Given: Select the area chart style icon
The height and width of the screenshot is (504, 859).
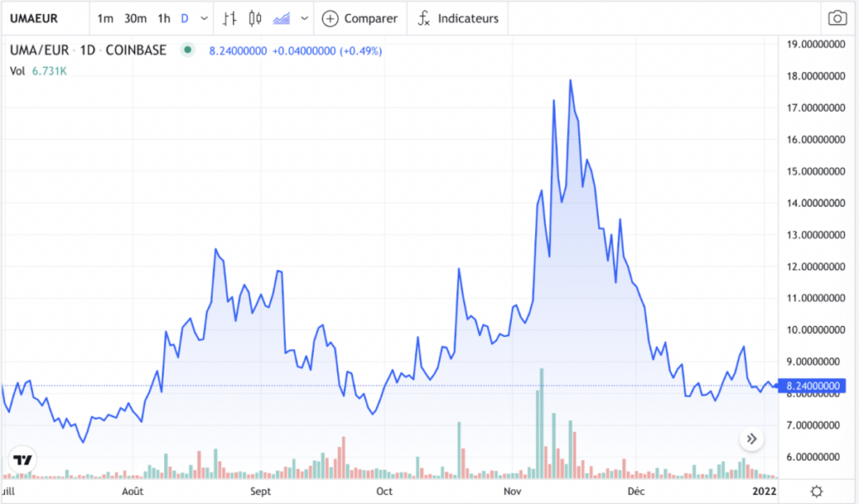Looking at the screenshot, I should pyautogui.click(x=283, y=18).
